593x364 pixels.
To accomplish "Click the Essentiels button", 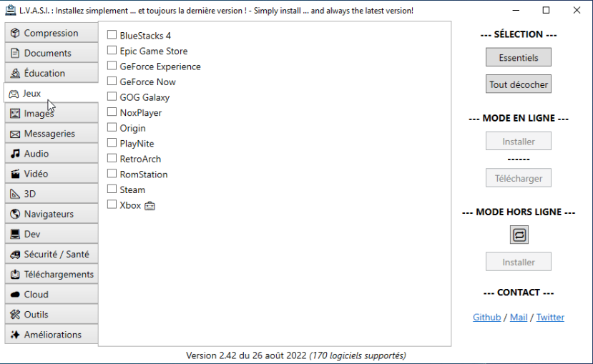I will click(519, 57).
